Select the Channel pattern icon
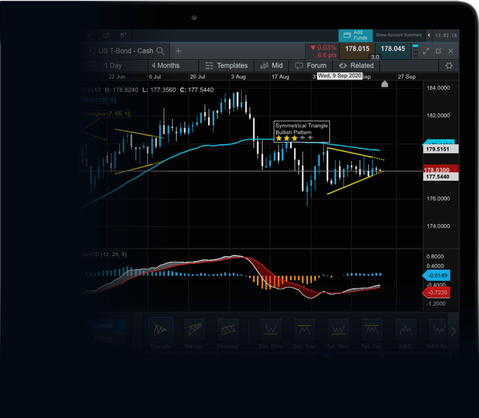This screenshot has width=479, height=418. coord(228,330)
